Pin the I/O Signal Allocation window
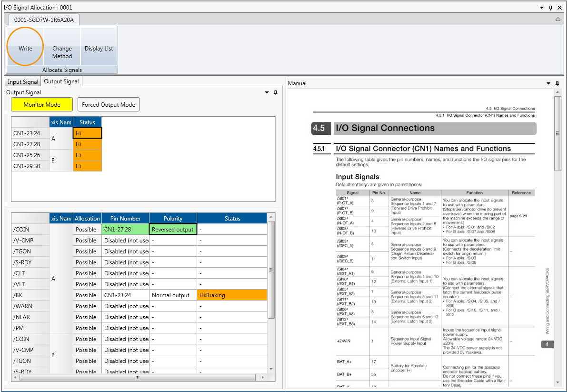 550,8
